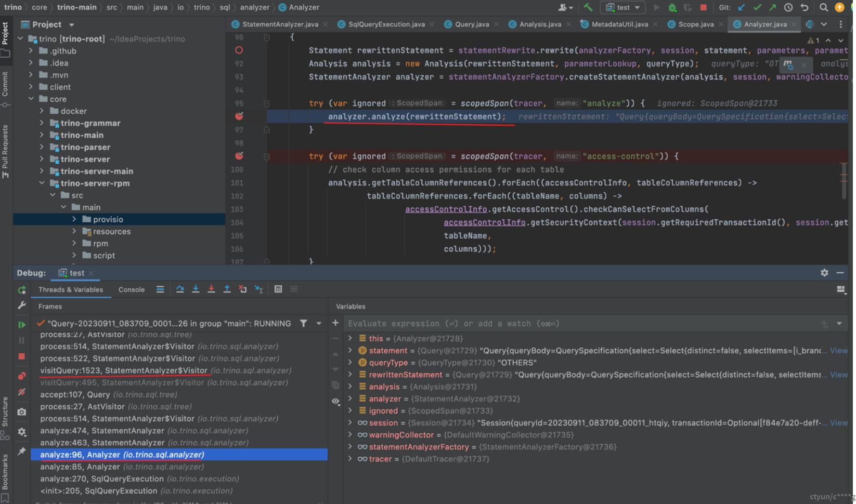
Task: Click Rerun test debug icon
Action: coord(21,290)
